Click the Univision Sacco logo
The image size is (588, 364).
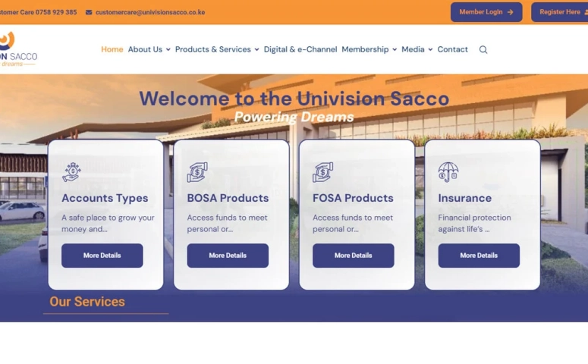click(17, 49)
